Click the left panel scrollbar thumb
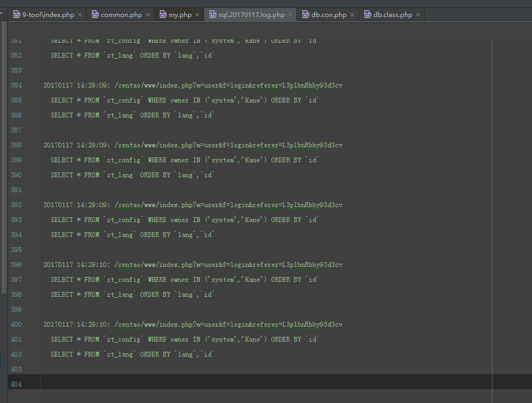 click(4, 157)
